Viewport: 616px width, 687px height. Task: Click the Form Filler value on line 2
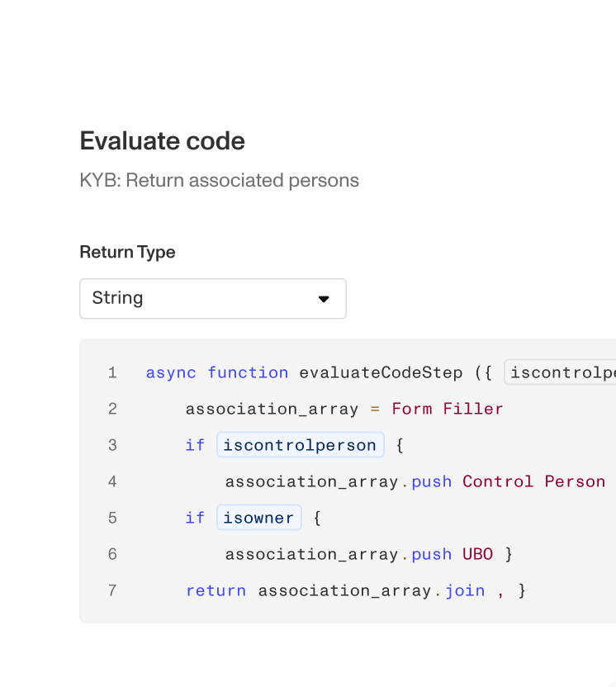[x=446, y=409]
